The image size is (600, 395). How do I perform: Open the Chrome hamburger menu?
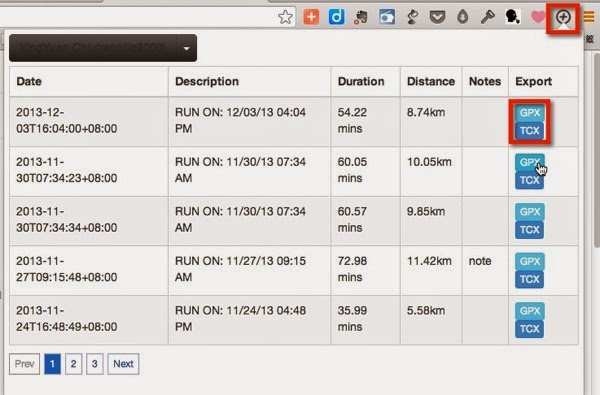[x=589, y=17]
